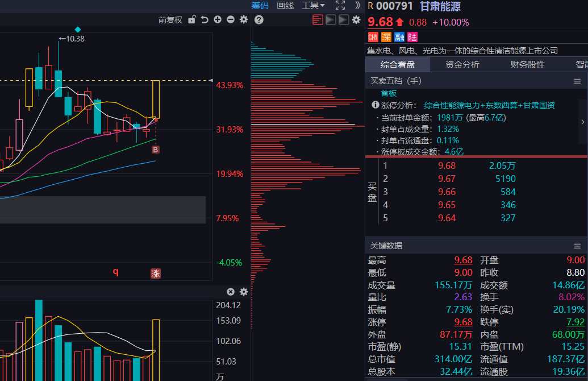The image size is (588, 381).
Task: Open the 资金分析 tab
Action: pyautogui.click(x=462, y=65)
